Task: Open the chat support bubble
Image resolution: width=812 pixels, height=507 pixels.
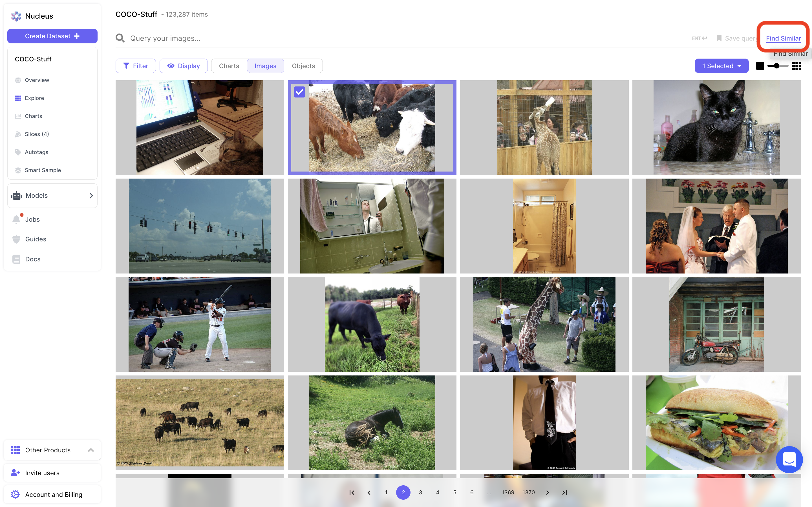Action: [x=789, y=459]
